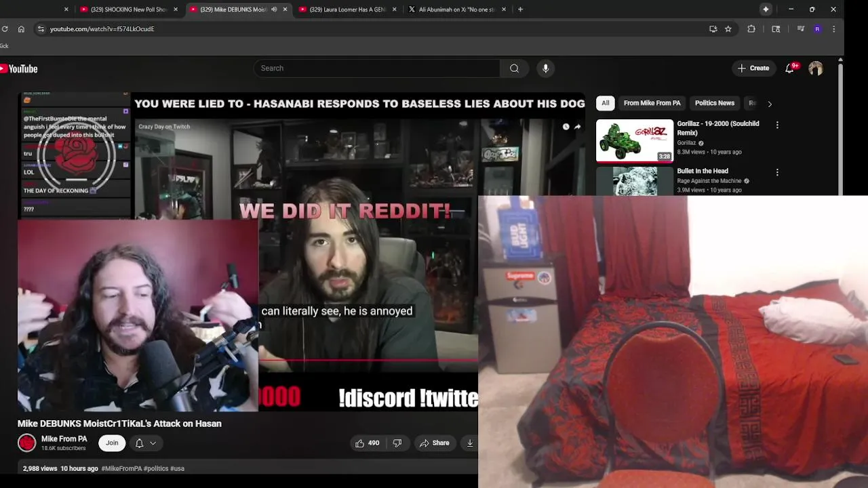Click the YouTube logo to go home

click(x=19, y=68)
